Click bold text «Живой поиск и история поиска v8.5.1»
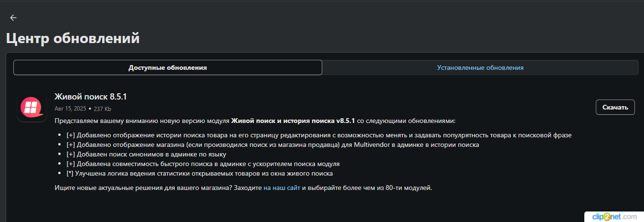Screen dimensions: 644x222 [x=293, y=121]
